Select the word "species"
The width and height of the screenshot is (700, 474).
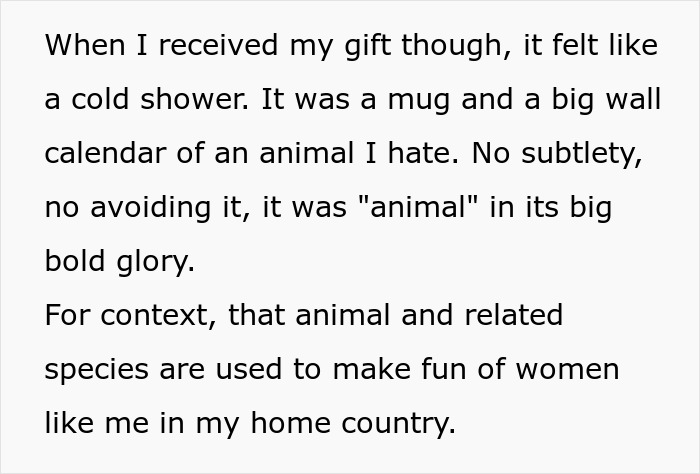pos(98,369)
